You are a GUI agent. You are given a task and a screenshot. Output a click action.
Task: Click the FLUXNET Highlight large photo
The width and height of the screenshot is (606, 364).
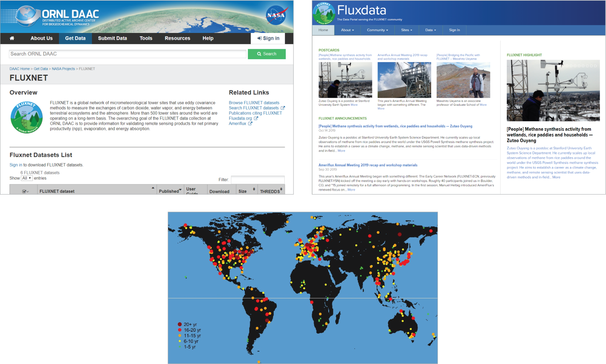tap(553, 90)
